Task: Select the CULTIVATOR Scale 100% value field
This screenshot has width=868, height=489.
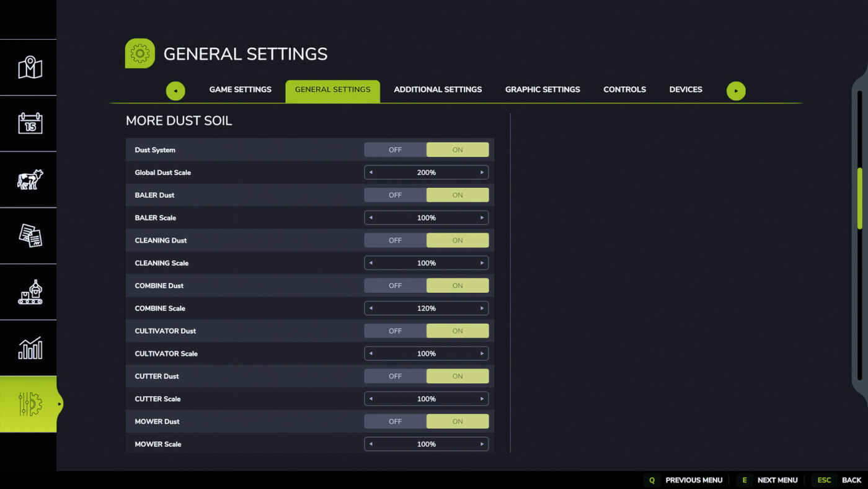Action: [x=427, y=354]
